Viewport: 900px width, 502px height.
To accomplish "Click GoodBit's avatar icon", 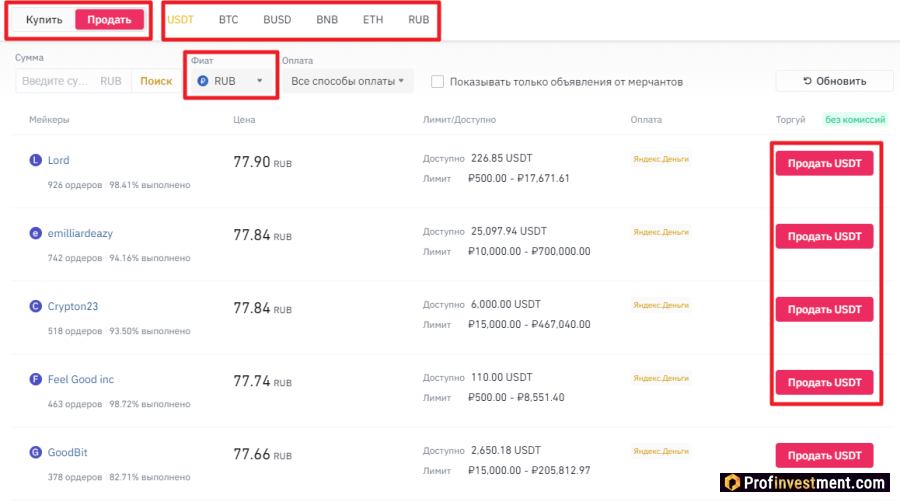I will [36, 452].
